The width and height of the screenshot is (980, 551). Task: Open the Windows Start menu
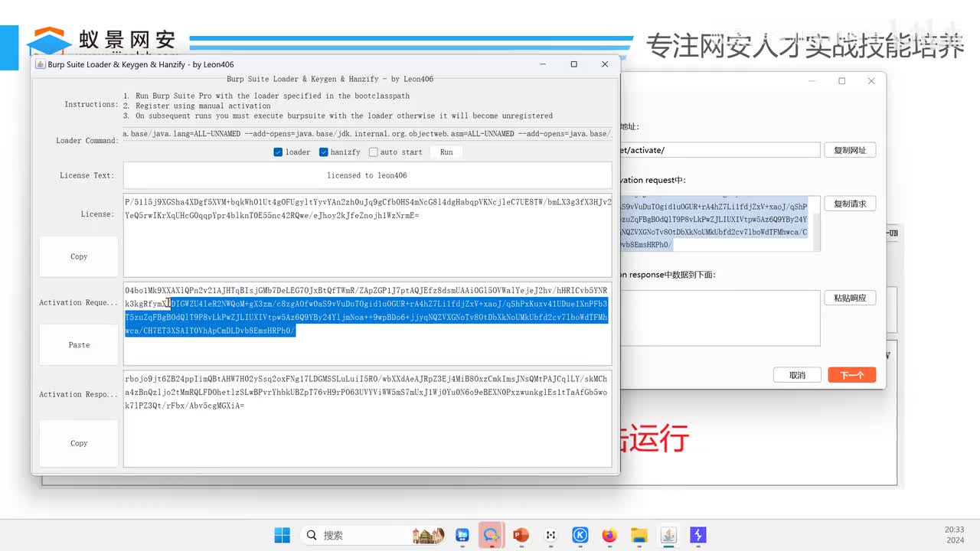[283, 535]
